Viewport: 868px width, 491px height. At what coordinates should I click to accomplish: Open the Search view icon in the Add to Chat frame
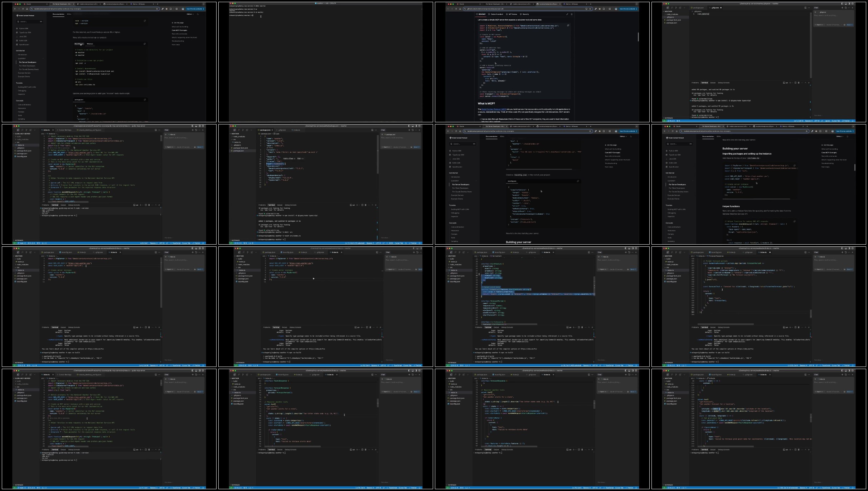tap(239, 130)
